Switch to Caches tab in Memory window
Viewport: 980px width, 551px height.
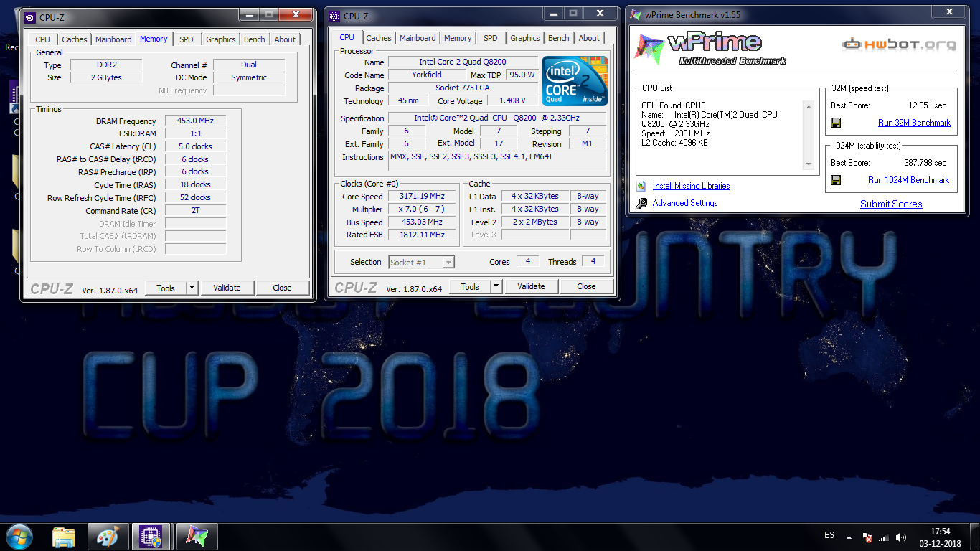coord(74,39)
